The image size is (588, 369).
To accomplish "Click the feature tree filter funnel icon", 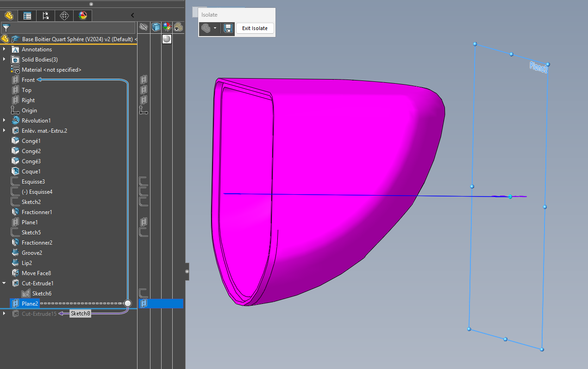I will click(x=6, y=28).
